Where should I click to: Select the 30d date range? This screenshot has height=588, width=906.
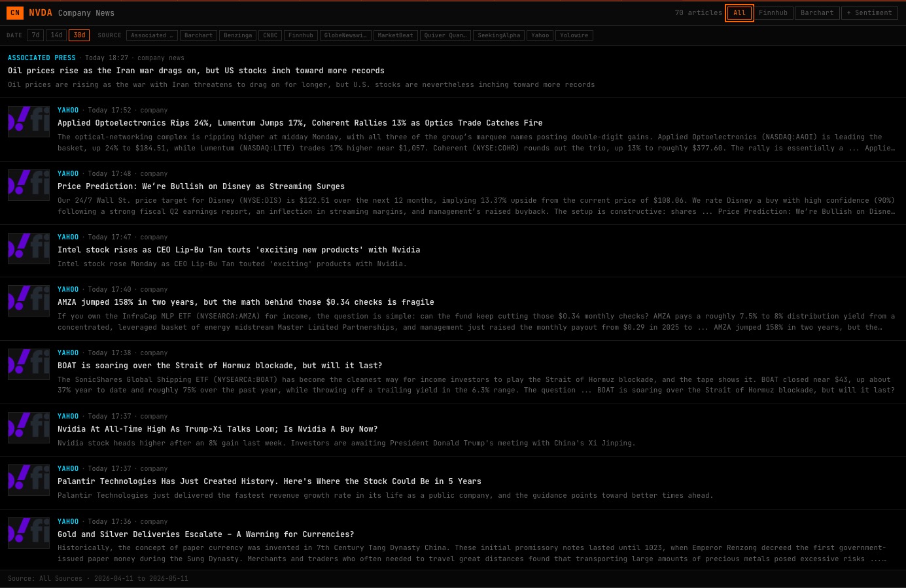pos(79,35)
